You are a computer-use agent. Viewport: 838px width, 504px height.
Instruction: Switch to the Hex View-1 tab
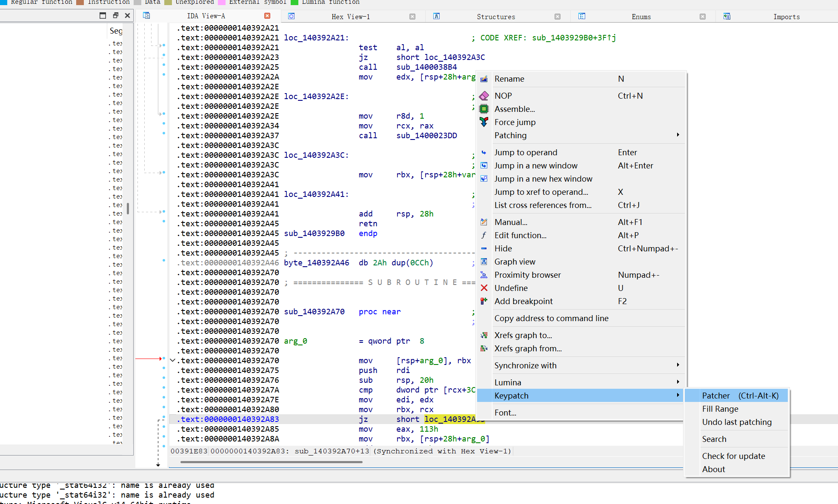tap(350, 17)
